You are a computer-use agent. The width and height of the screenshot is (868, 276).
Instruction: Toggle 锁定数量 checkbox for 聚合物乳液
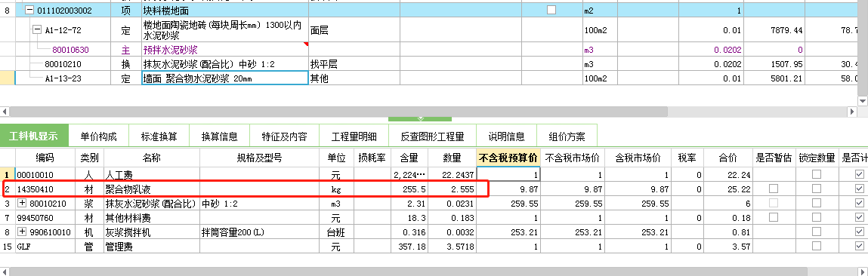tap(817, 189)
